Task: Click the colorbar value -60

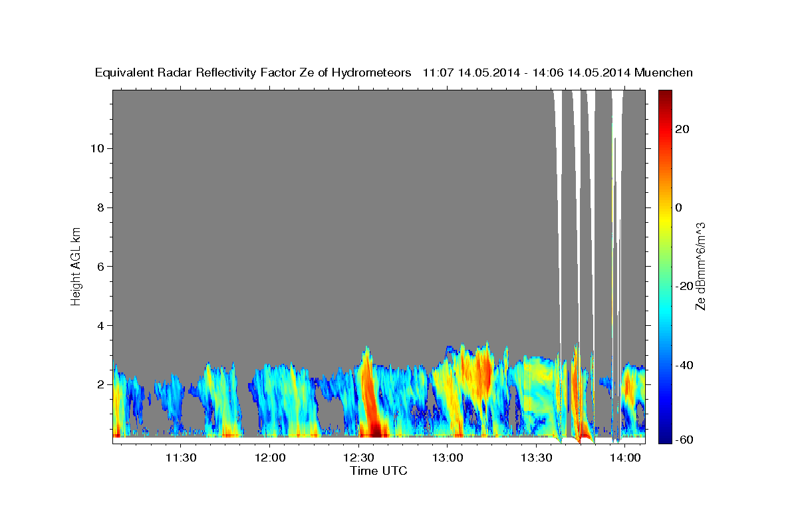Action: 684,440
